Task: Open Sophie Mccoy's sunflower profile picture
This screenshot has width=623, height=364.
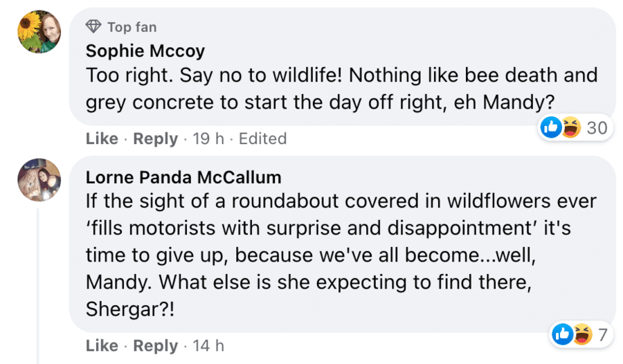Action: point(39,32)
